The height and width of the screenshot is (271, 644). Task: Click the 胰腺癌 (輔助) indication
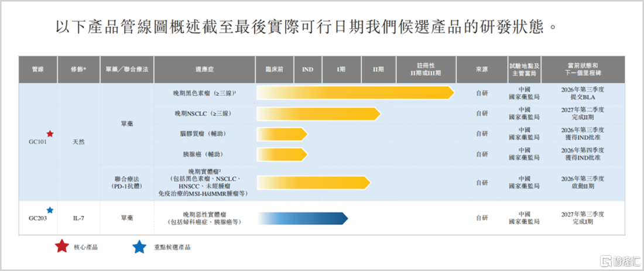(x=204, y=155)
